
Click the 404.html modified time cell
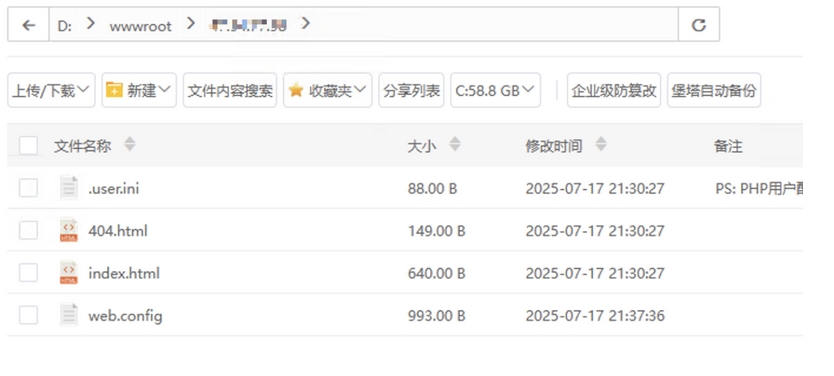pos(595,230)
